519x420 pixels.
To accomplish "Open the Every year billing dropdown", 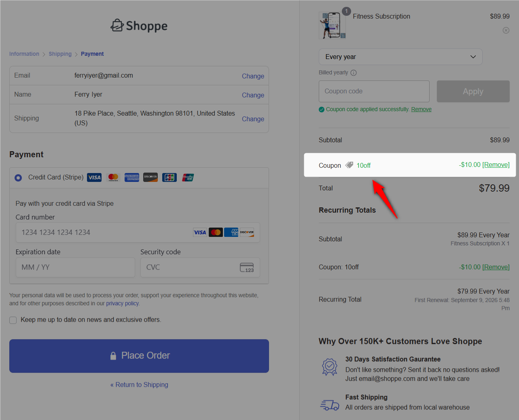I will (x=400, y=57).
